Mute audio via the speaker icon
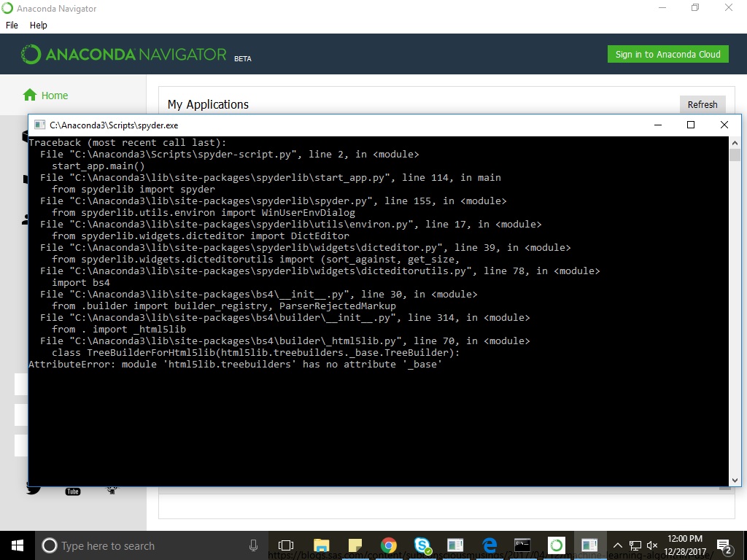Screen dimensions: 747x560 pyautogui.click(x=651, y=545)
